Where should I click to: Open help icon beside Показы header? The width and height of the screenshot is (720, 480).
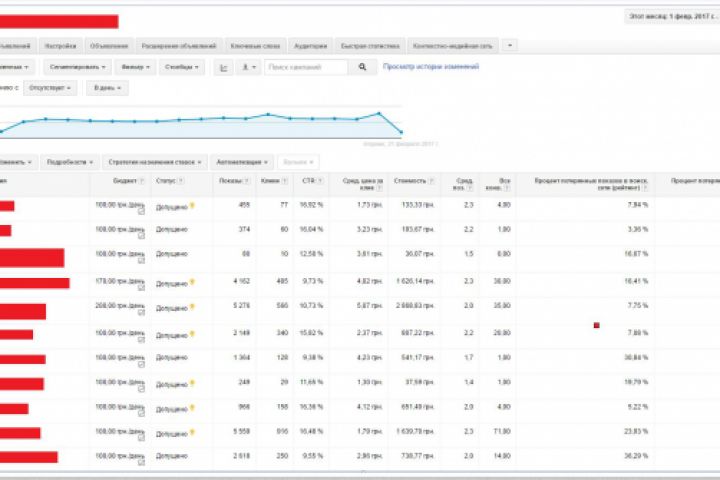click(247, 181)
